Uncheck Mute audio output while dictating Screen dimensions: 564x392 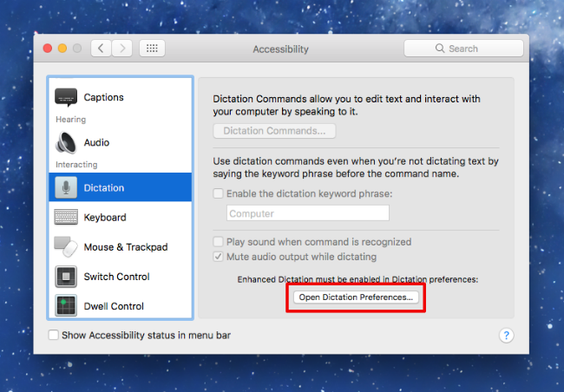[218, 257]
